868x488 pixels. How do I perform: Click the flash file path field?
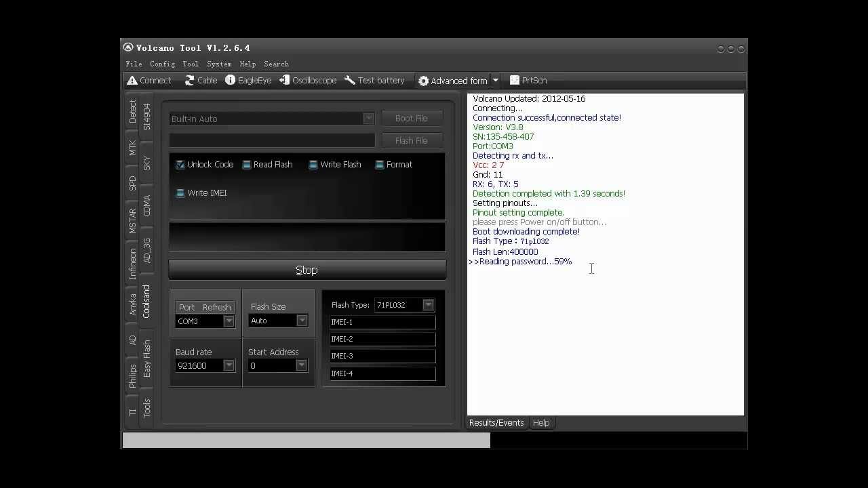272,140
